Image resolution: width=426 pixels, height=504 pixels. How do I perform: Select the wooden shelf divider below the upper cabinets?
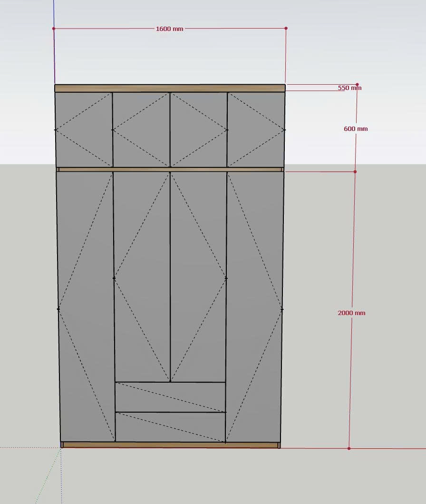[x=170, y=169]
